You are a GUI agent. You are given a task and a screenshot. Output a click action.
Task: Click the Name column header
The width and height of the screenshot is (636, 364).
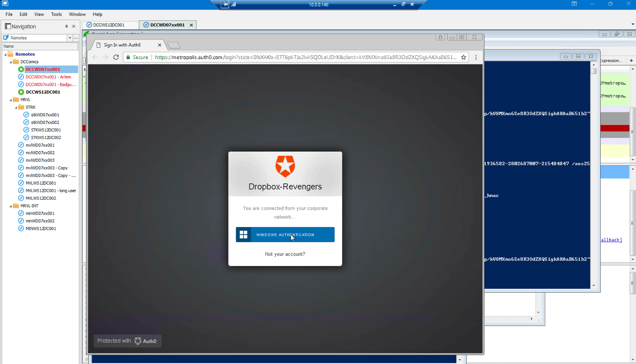[x=40, y=46]
